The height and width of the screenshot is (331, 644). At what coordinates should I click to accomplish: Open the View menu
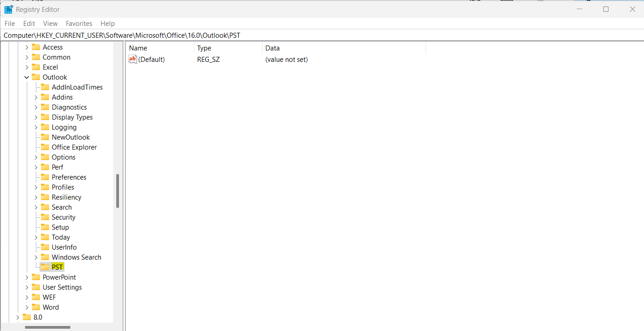click(50, 23)
